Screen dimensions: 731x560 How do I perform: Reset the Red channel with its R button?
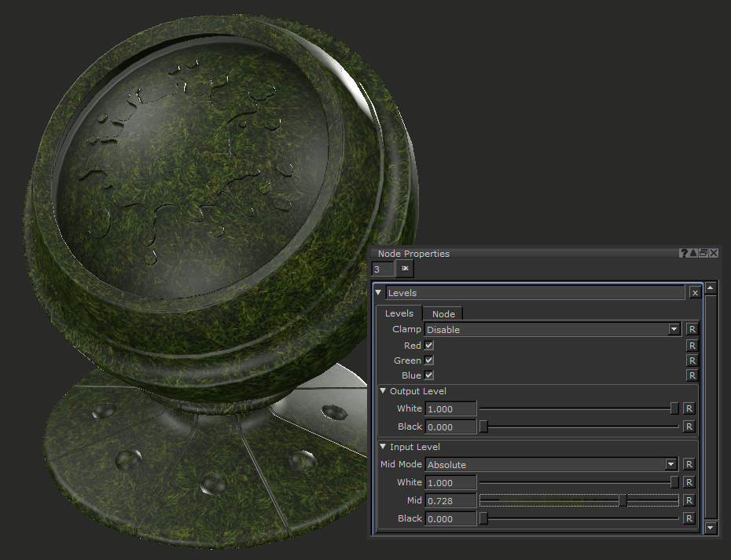click(x=692, y=346)
